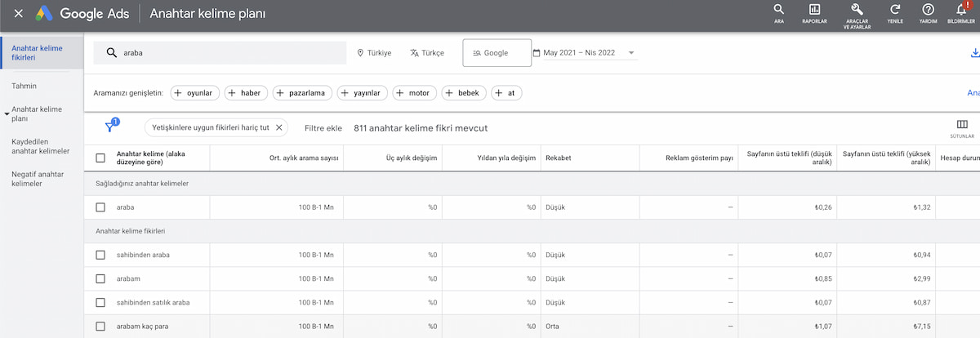
Task: Tick the checkbox for 'sahibinden araba'
Action: click(x=100, y=255)
